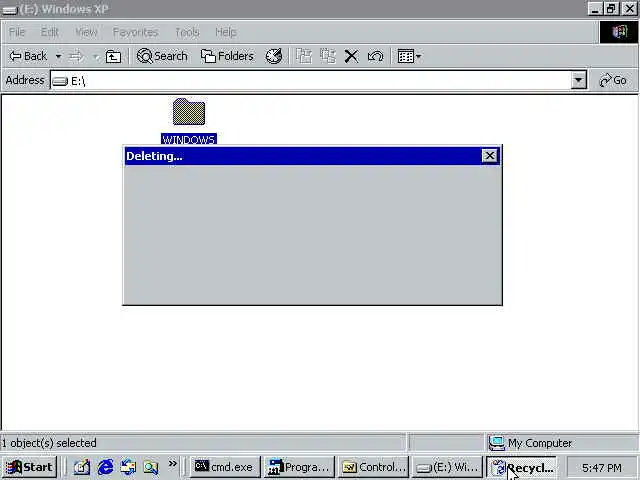Select the WINDOWS folder icon
Viewport: 640px width, 480px height.
click(x=189, y=111)
